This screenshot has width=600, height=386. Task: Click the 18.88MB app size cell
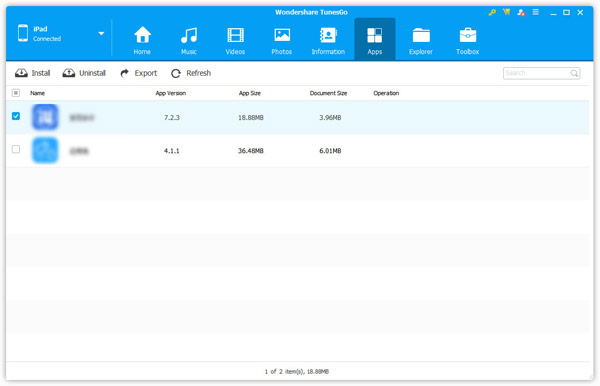click(x=251, y=117)
